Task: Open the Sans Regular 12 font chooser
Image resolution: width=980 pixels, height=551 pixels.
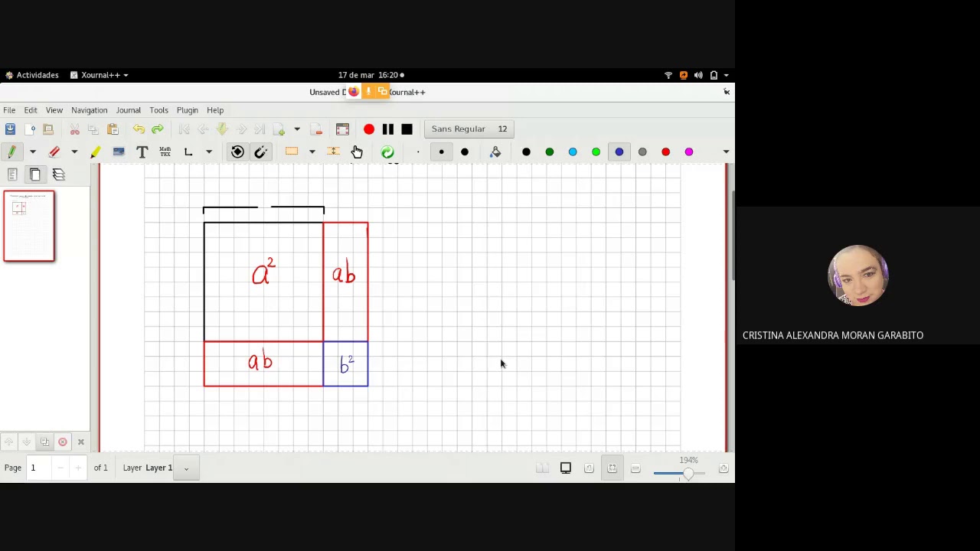Action: click(x=469, y=129)
